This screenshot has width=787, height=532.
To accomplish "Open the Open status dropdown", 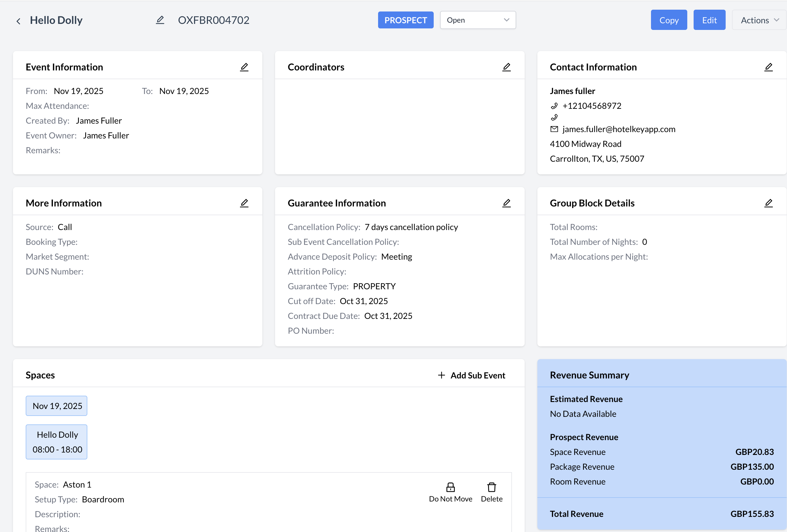I will 478,20.
